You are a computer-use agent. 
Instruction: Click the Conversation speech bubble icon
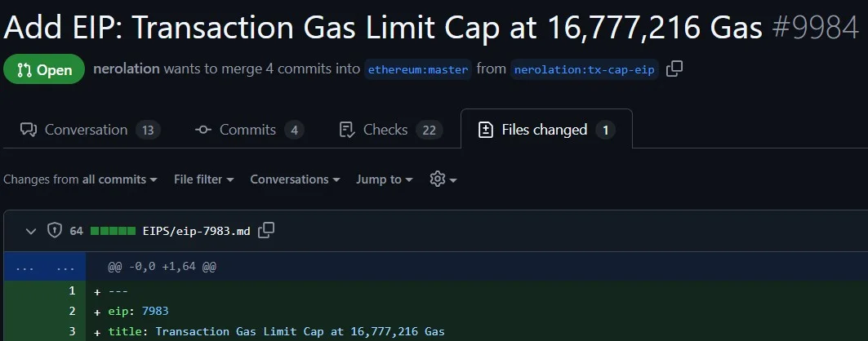29,130
